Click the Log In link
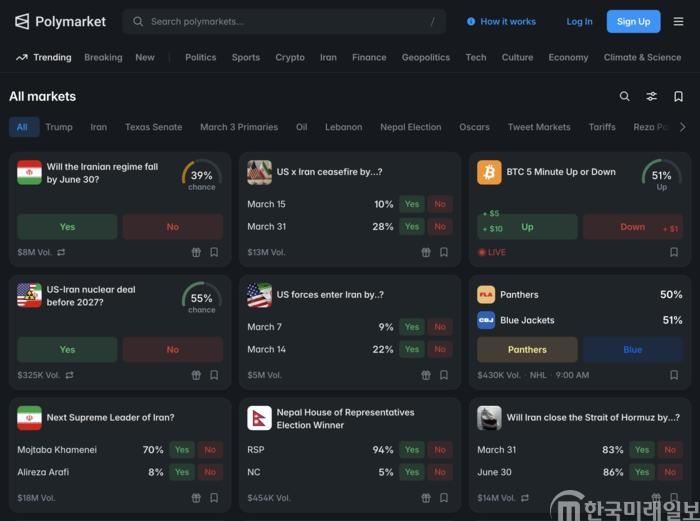This screenshot has width=700, height=521. [x=579, y=21]
